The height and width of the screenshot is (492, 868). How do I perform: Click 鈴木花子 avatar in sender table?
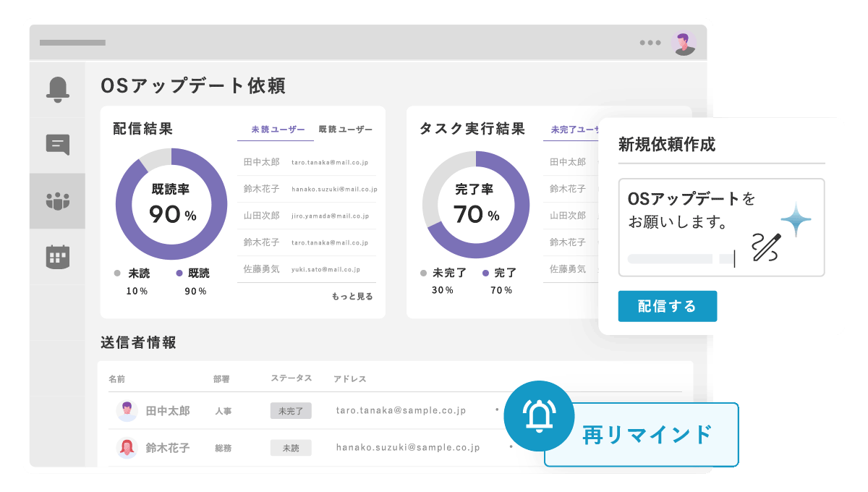click(127, 448)
